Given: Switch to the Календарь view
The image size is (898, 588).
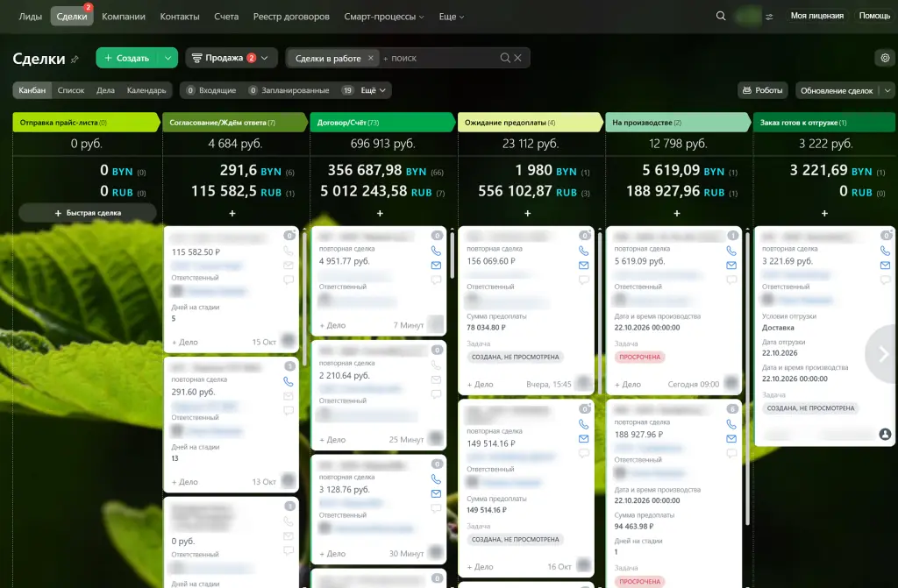Looking at the screenshot, I should point(146,90).
